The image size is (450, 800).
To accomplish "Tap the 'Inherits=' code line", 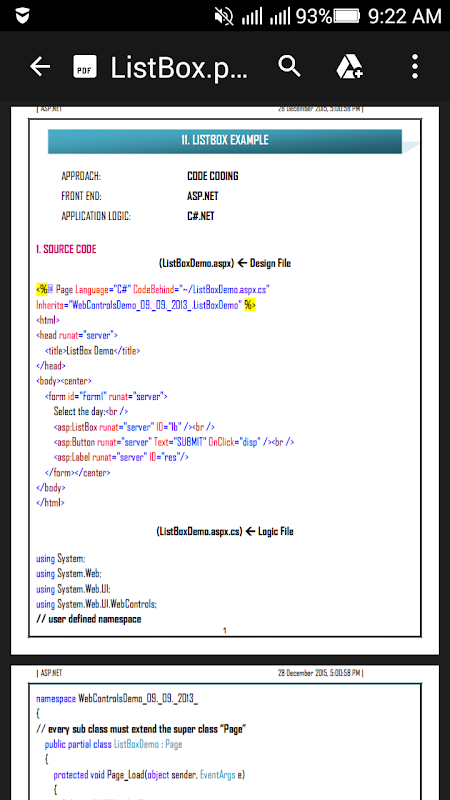I will pos(146,305).
